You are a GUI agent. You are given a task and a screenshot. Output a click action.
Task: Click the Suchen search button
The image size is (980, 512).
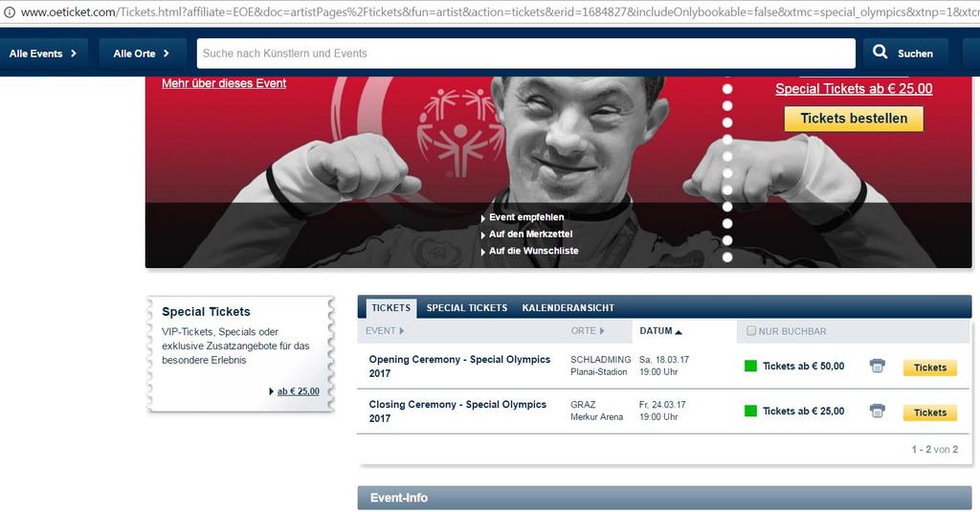[x=905, y=54]
